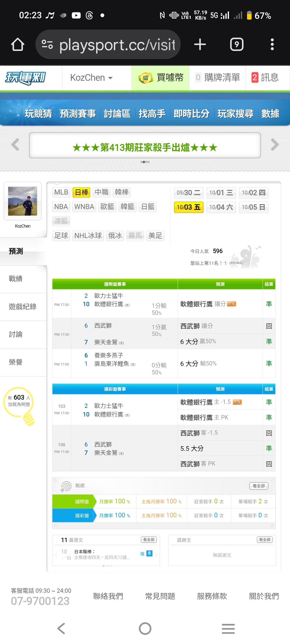Open the 第413期莊家殺手出爐 banner
The image size is (290, 644).
pos(145,145)
